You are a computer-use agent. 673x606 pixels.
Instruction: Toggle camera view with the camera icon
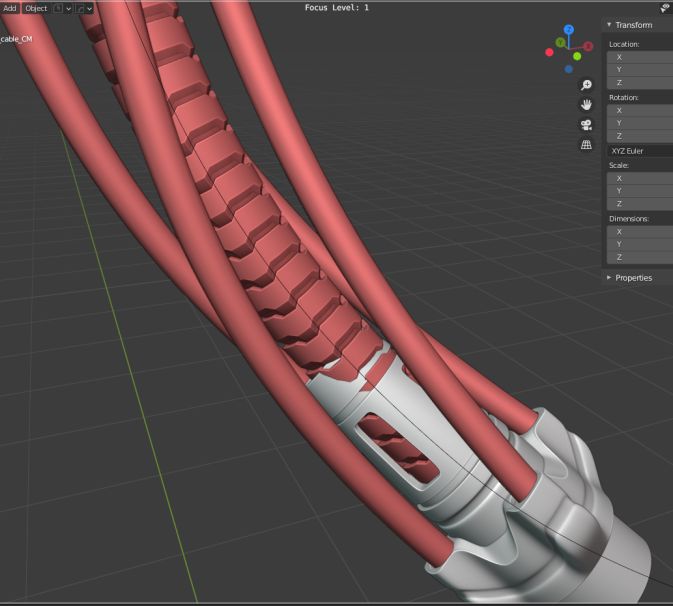(586, 125)
